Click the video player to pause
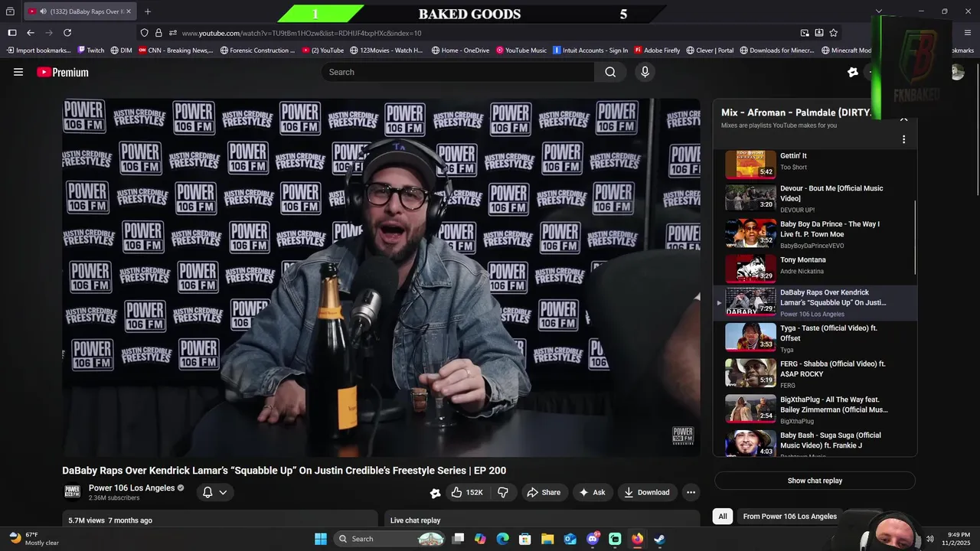Viewport: 980px width, 551px height. [381, 277]
